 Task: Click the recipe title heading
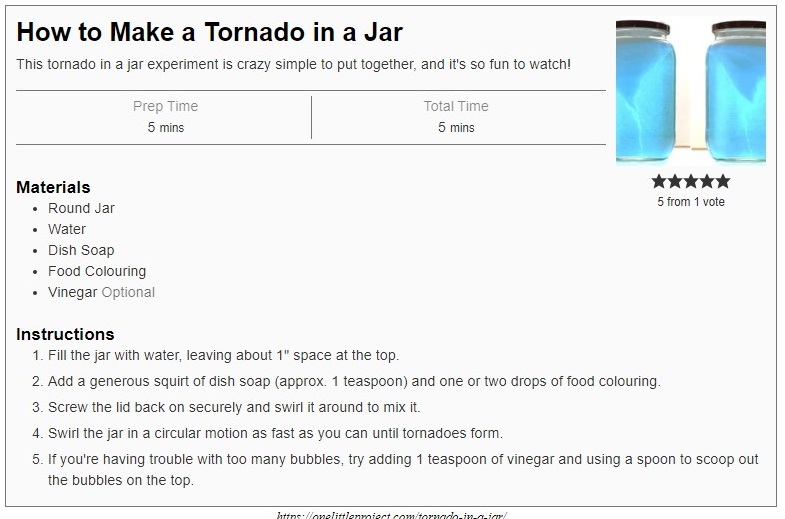click(x=209, y=32)
